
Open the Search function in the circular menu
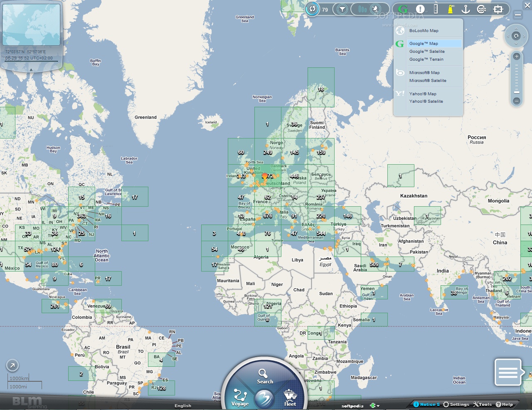click(x=264, y=376)
